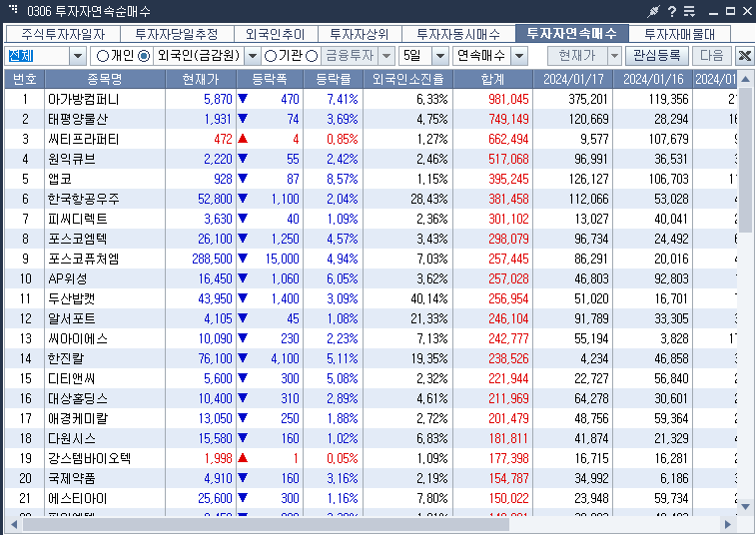756x535 pixels.
Task: Select 두산밥캣 stock name
Action: (x=71, y=298)
